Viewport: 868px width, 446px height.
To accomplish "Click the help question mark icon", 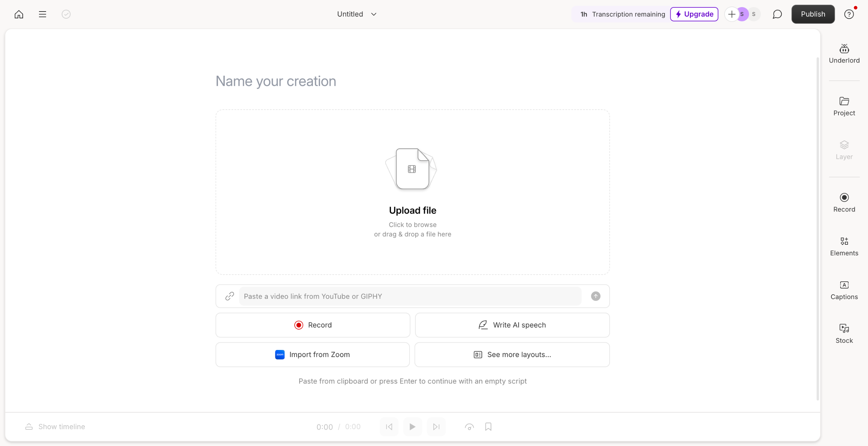I will coord(849,14).
